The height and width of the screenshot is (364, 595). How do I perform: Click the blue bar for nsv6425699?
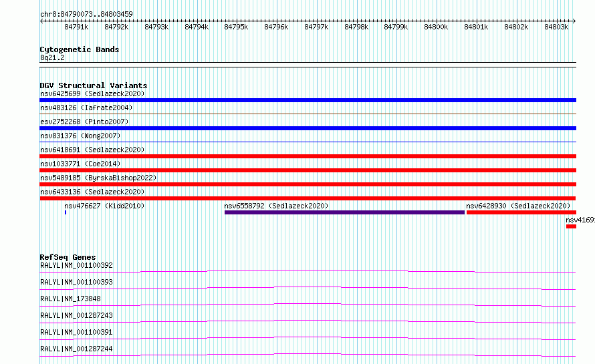click(x=308, y=100)
